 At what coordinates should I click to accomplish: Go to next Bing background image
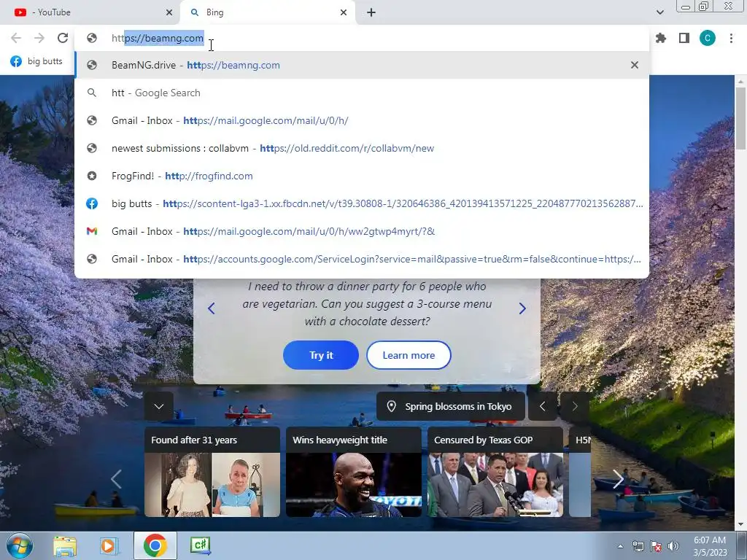pos(575,406)
